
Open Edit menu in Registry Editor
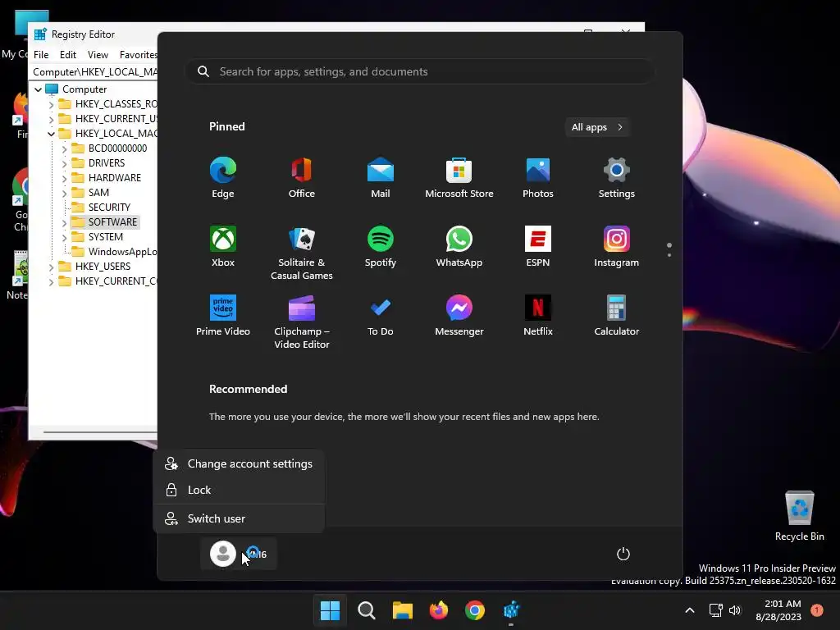coord(68,55)
